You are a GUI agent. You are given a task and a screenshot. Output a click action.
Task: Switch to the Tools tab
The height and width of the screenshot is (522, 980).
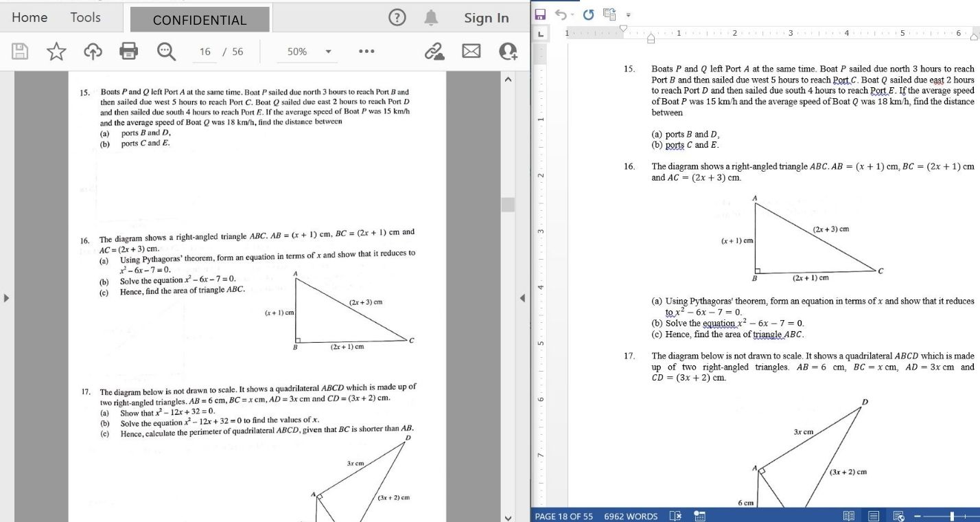pos(85,18)
